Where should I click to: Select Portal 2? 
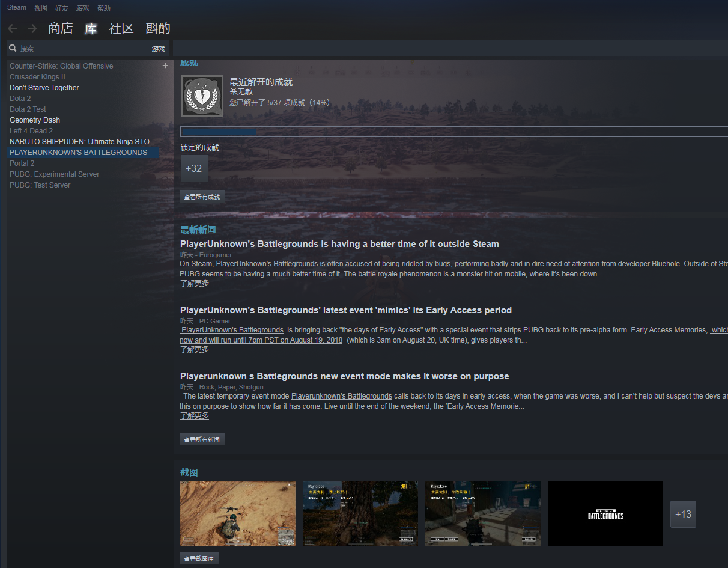[x=22, y=163]
